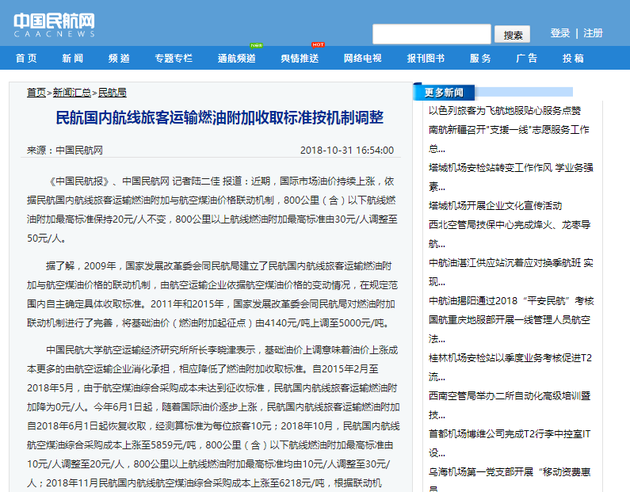Click the 首页 breadcrumb link
The width and height of the screenshot is (630, 492).
[36, 93]
